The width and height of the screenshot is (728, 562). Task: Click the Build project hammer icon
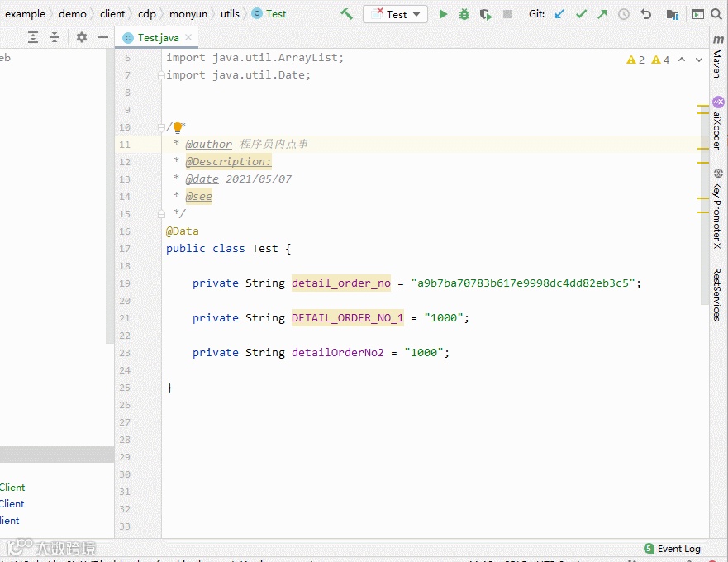pyautogui.click(x=346, y=14)
